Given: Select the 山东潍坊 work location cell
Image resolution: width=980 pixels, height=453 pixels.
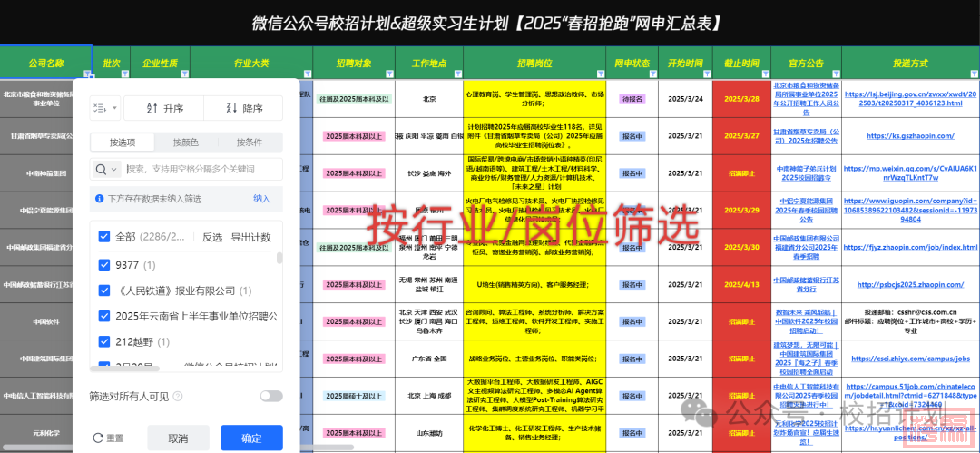Looking at the screenshot, I should tap(431, 432).
